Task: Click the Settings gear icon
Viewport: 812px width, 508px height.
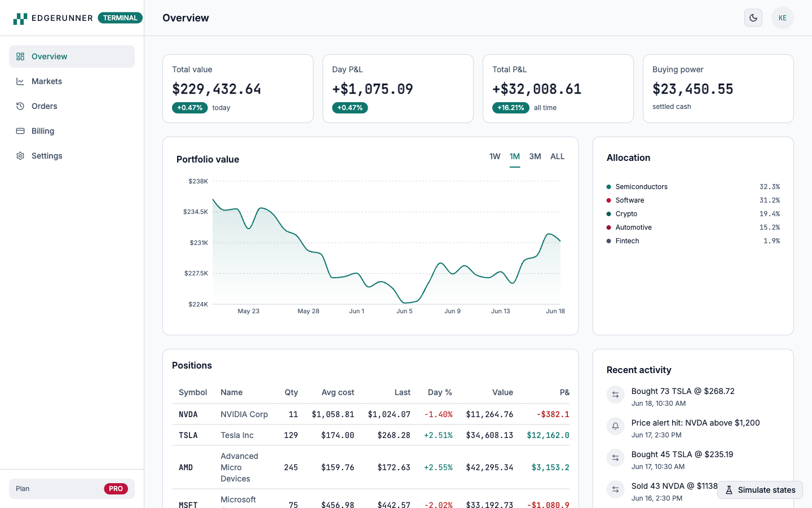Action: 20,156
